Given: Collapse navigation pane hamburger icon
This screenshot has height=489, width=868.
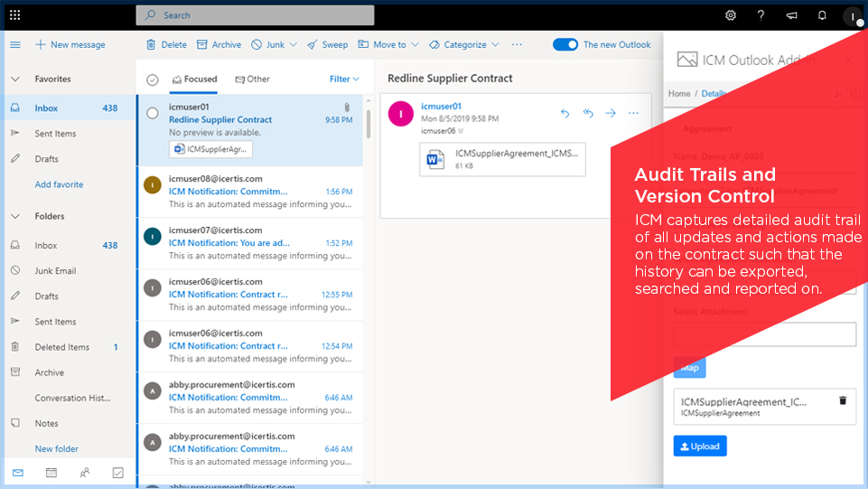Looking at the screenshot, I should pos(15,45).
